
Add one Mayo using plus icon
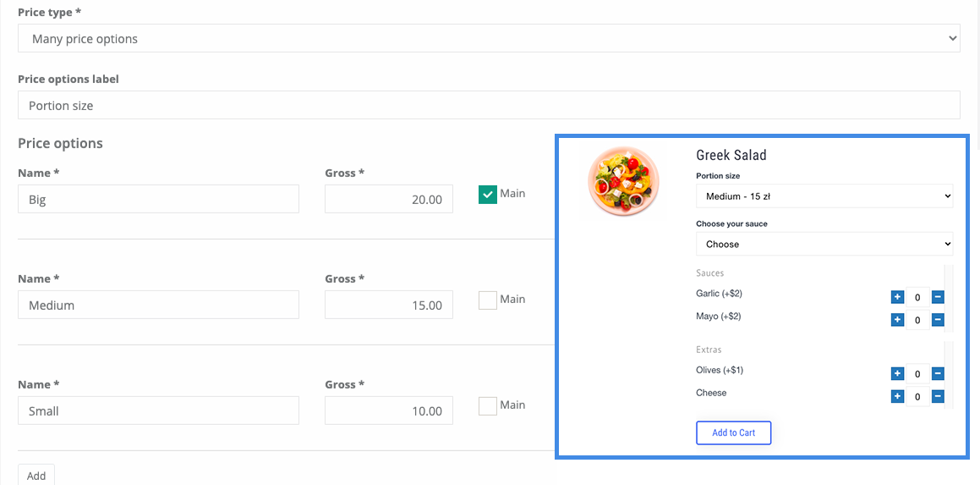click(897, 320)
